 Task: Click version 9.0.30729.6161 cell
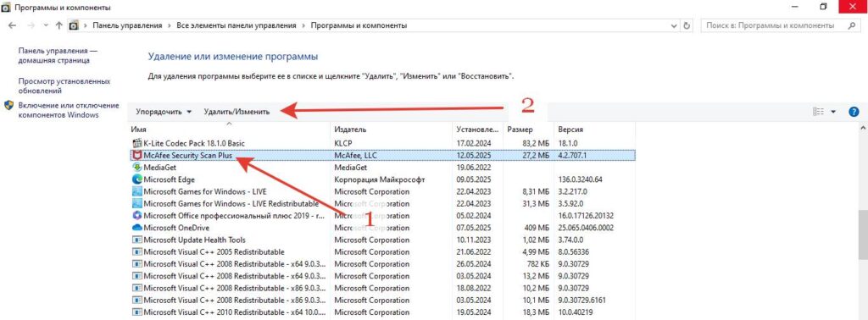pyautogui.click(x=581, y=300)
